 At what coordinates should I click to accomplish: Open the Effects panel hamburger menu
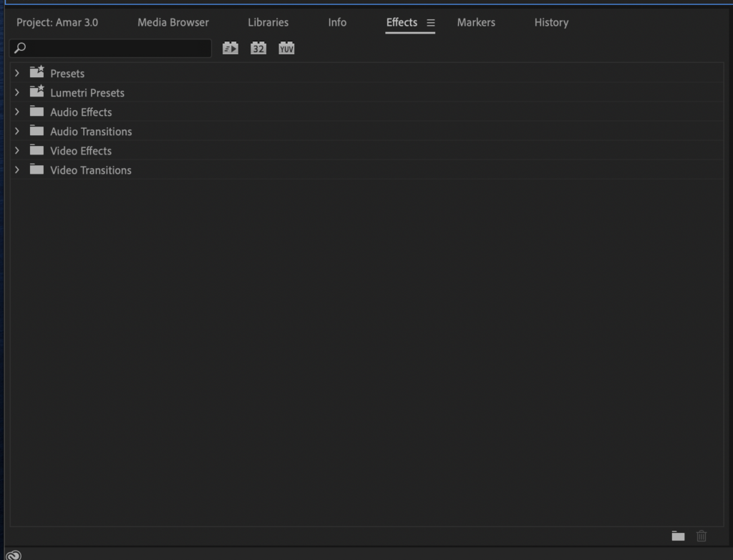tap(430, 22)
